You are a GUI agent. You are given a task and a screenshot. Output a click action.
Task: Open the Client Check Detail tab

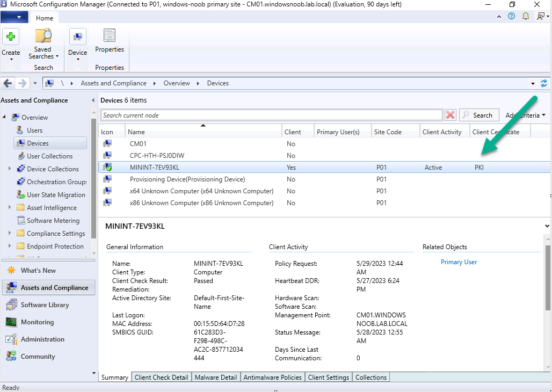[161, 377]
